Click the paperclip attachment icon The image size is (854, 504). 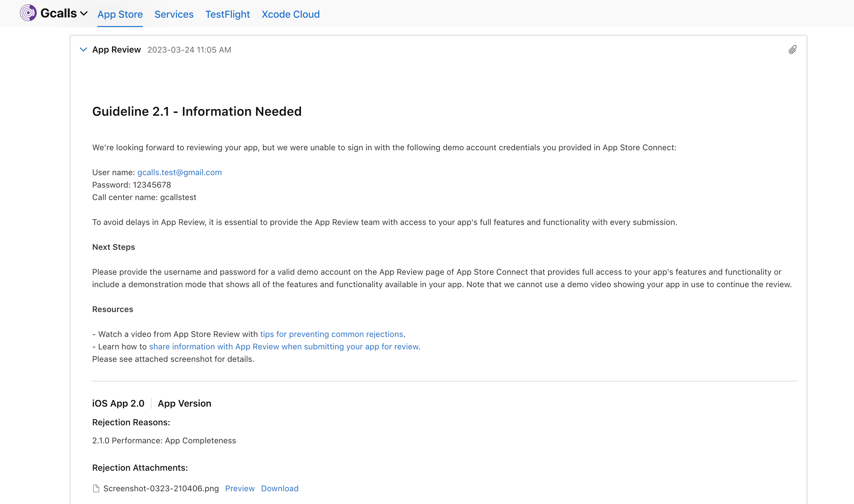coord(792,50)
